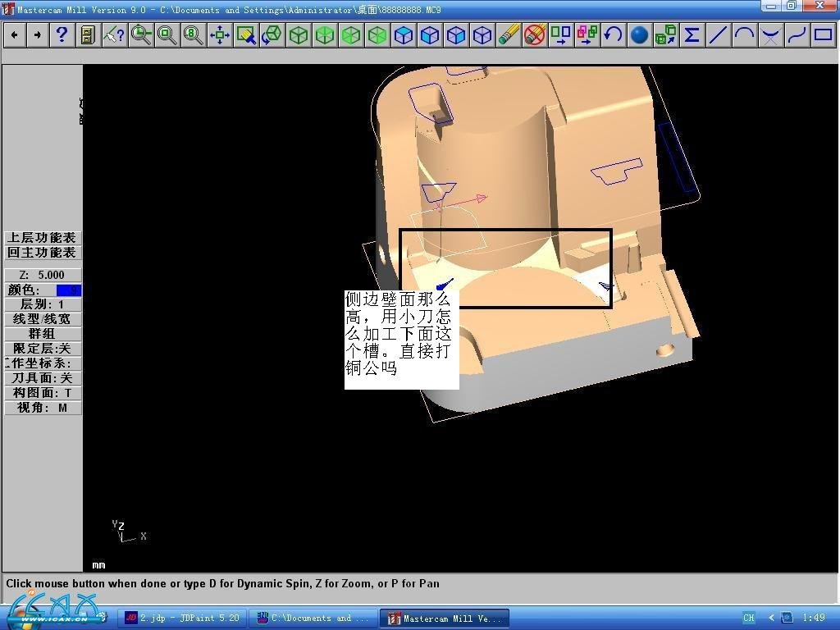
Task: Click the 群组 groups button
Action: point(43,334)
